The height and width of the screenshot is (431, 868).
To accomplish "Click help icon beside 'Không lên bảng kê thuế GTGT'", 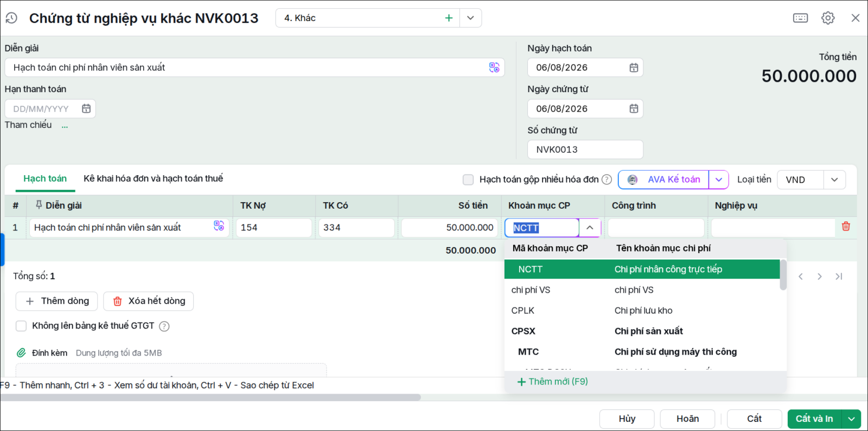I will 164,326.
